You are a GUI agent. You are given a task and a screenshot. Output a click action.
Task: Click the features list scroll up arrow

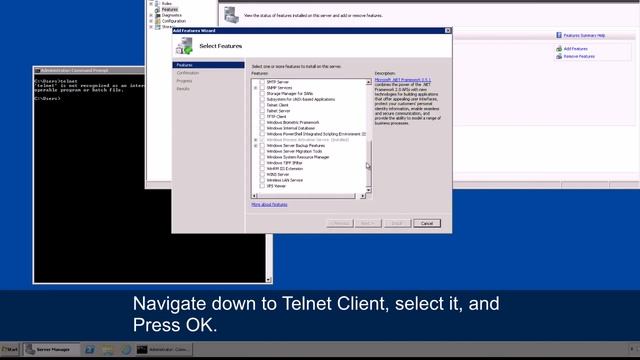(368, 82)
